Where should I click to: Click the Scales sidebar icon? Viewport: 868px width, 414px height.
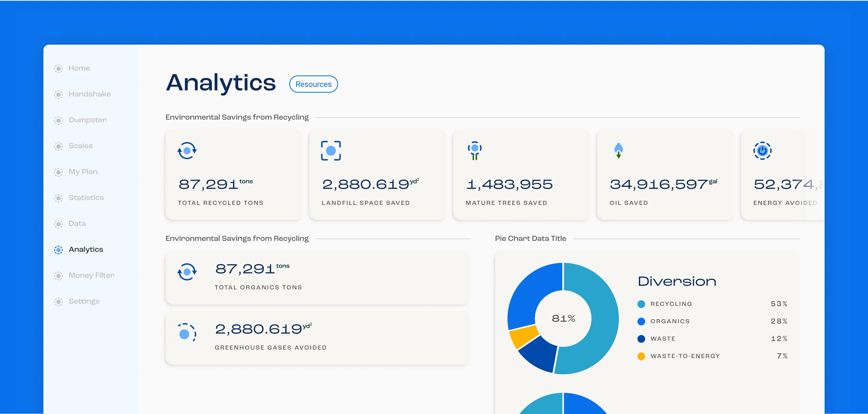coord(58,146)
